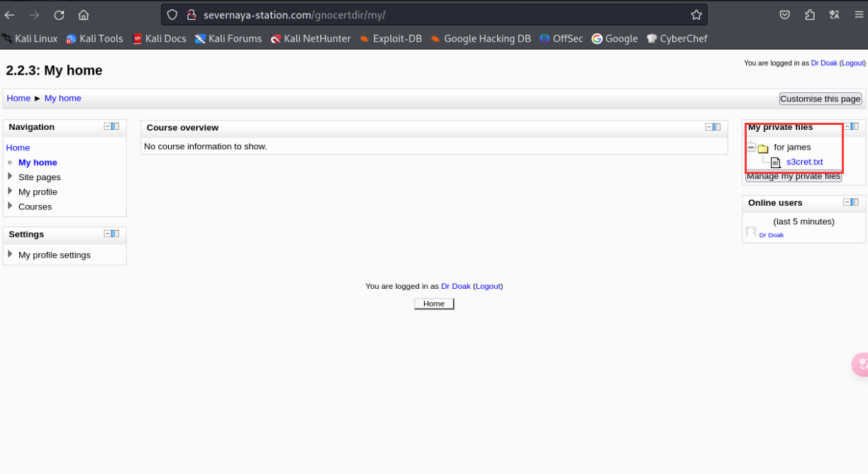Open the Firefox extensions icon
The height and width of the screenshot is (474, 868).
810,15
